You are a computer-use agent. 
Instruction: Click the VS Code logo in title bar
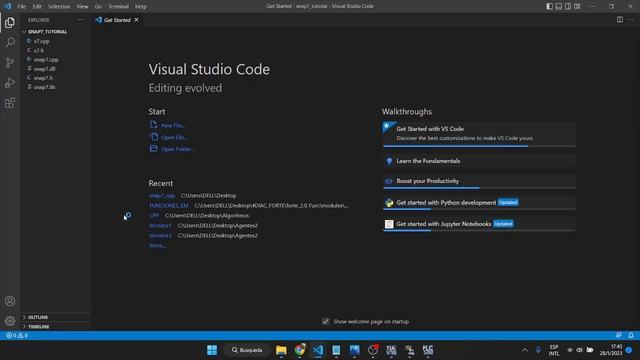[x=7, y=6]
